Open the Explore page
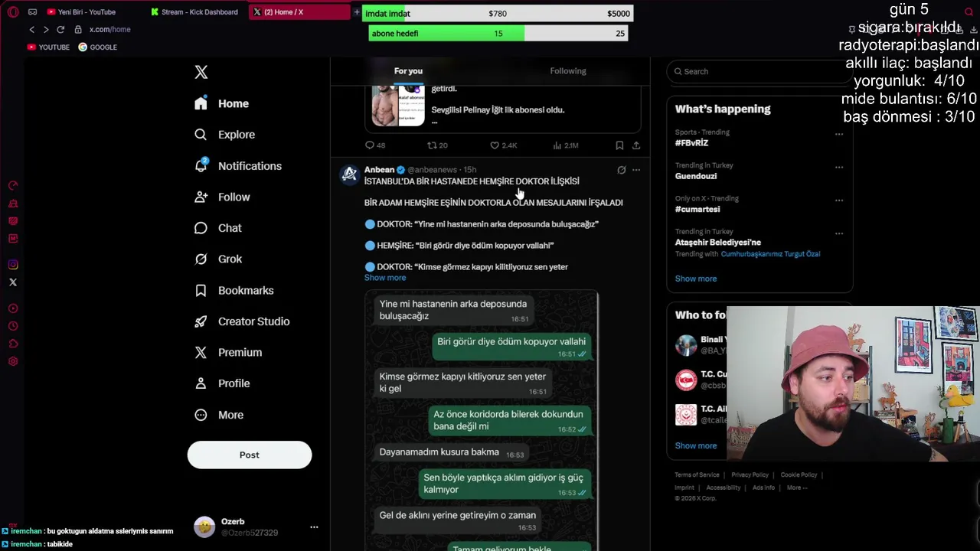The image size is (980, 551). 224,135
